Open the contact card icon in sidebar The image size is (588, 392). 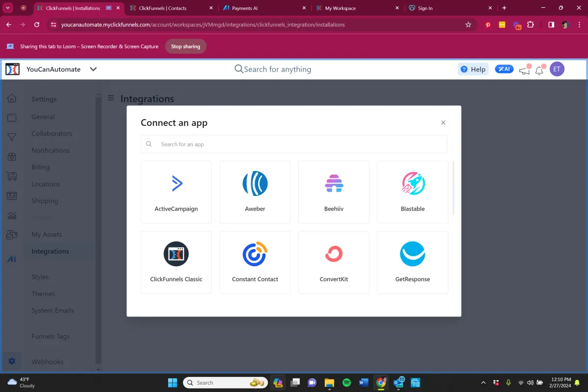[x=12, y=196]
